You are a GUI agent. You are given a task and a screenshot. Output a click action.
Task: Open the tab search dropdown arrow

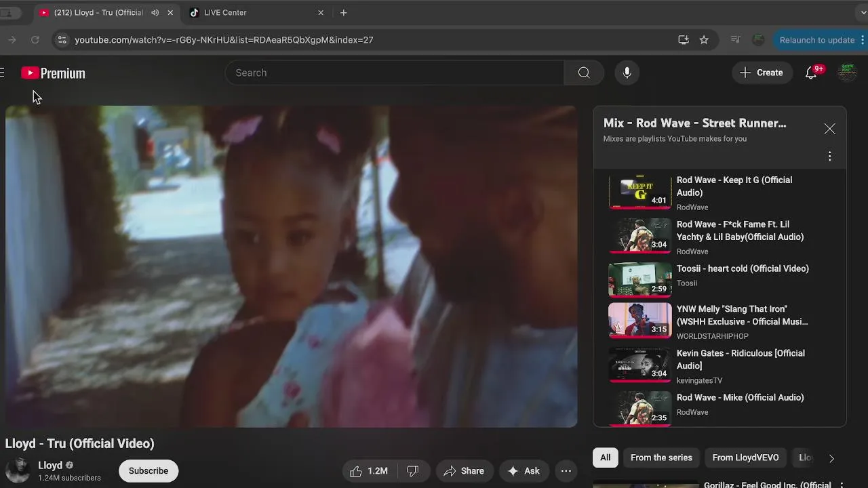pos(863,12)
